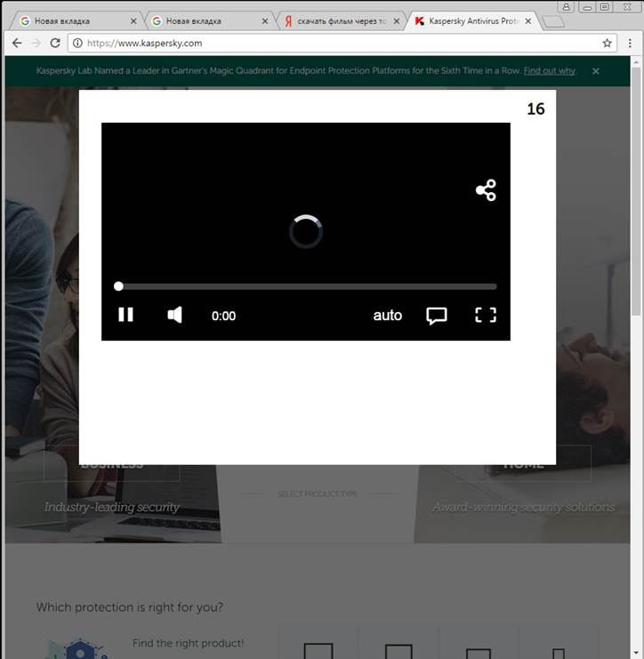View site information icon in address bar
Screen dimensions: 644x659
[x=77, y=43]
